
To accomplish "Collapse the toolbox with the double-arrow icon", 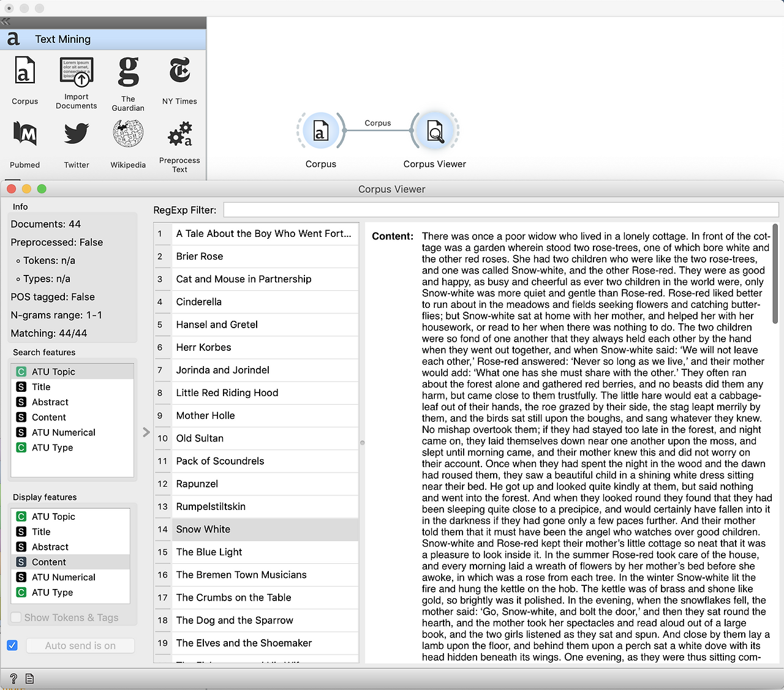I will [6, 22].
